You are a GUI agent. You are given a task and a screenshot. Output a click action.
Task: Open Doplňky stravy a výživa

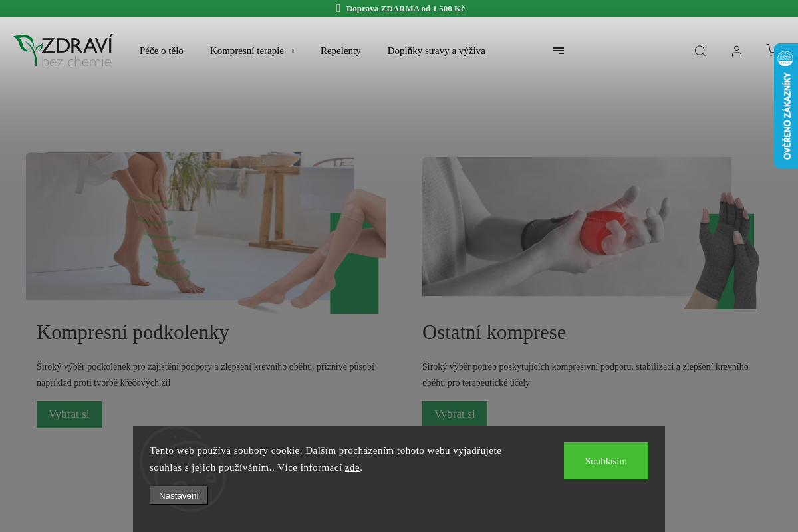coord(436,51)
